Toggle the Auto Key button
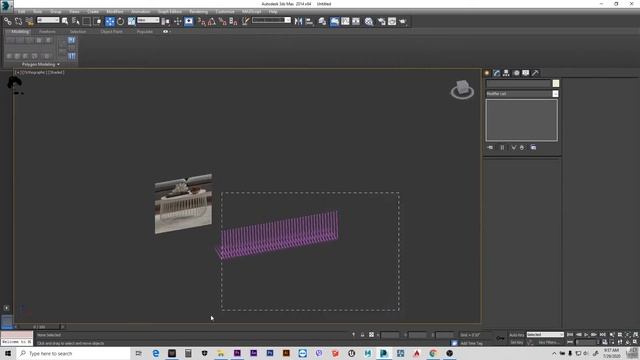 (x=516, y=335)
